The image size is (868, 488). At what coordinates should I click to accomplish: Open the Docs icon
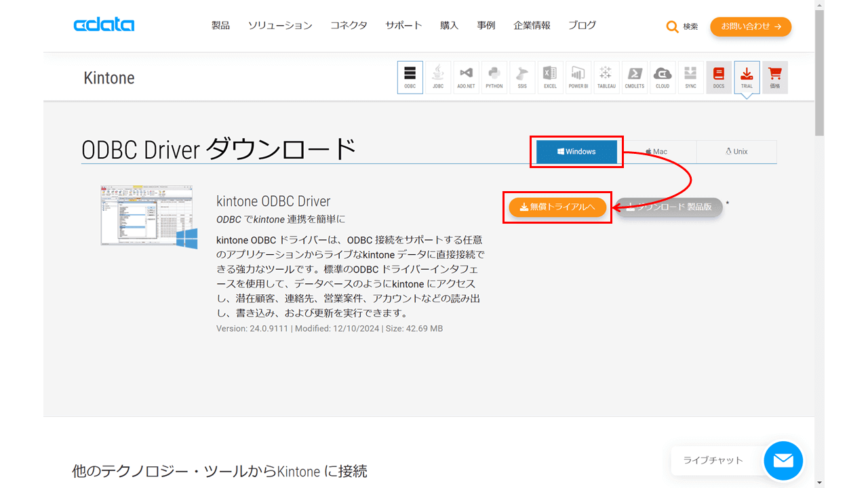coord(719,77)
